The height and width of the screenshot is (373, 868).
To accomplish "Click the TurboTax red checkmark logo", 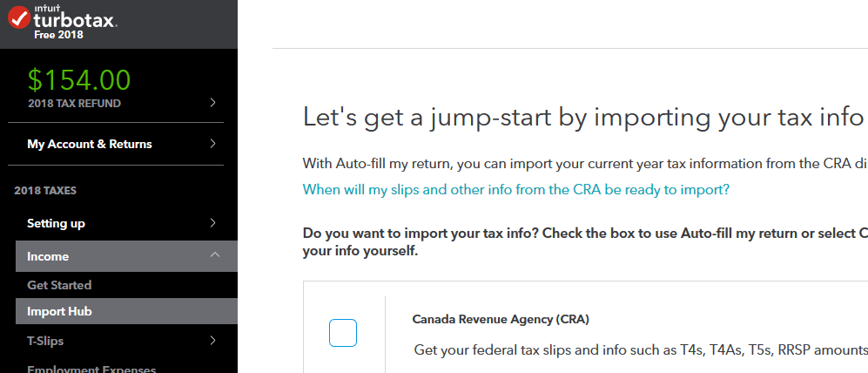I will click(17, 17).
